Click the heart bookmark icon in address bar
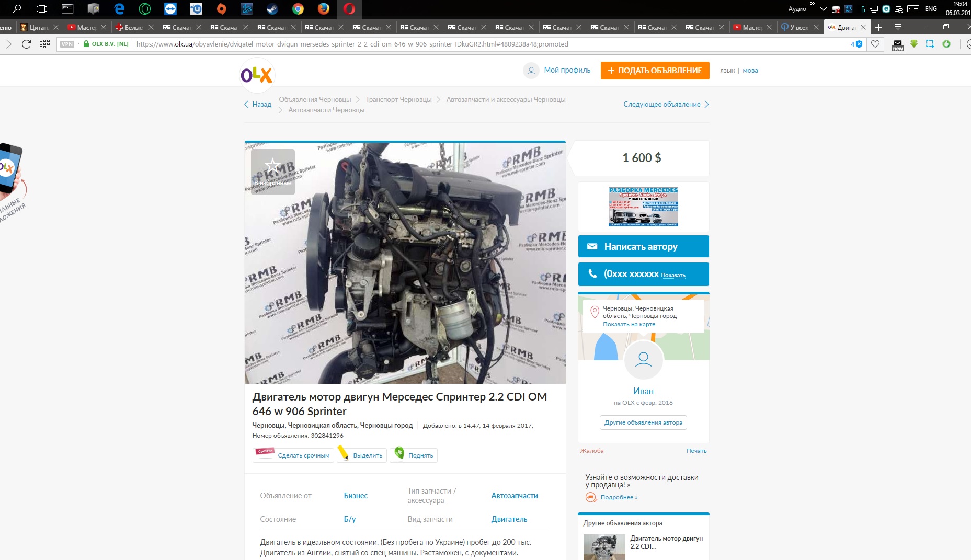 875,44
